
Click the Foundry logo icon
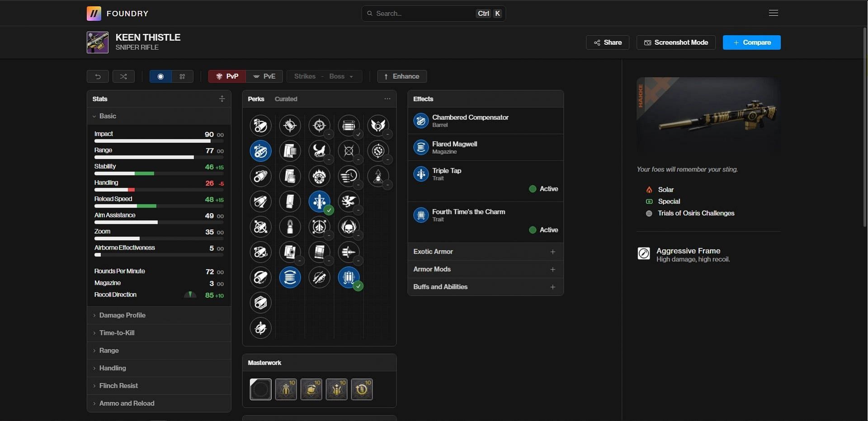(x=94, y=14)
